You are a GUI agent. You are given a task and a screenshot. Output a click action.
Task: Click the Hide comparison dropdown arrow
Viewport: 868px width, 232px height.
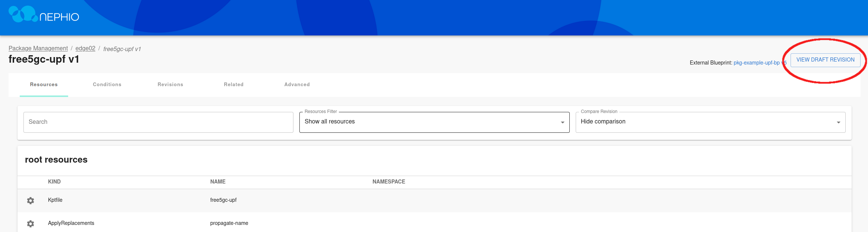[x=838, y=122]
